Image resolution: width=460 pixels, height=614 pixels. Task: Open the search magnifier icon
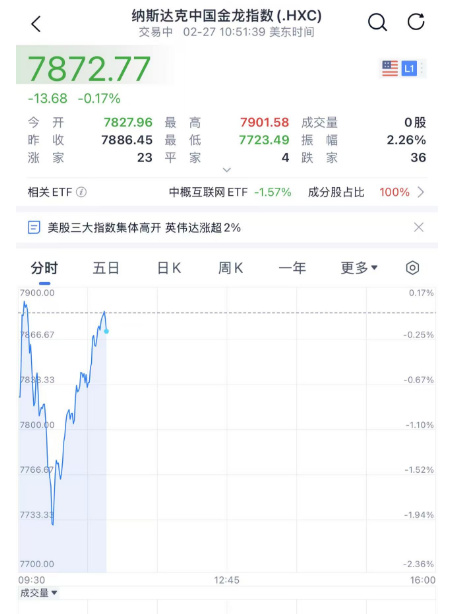click(x=377, y=22)
